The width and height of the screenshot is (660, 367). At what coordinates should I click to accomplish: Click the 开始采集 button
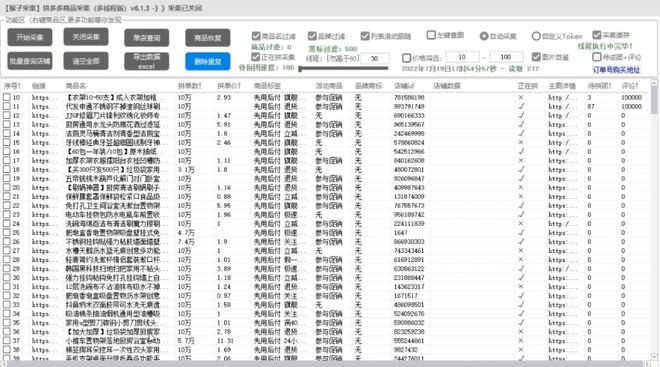click(30, 37)
